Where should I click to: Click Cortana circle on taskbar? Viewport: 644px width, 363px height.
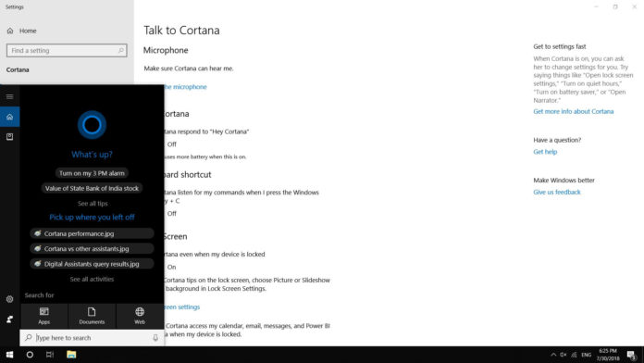point(30,355)
